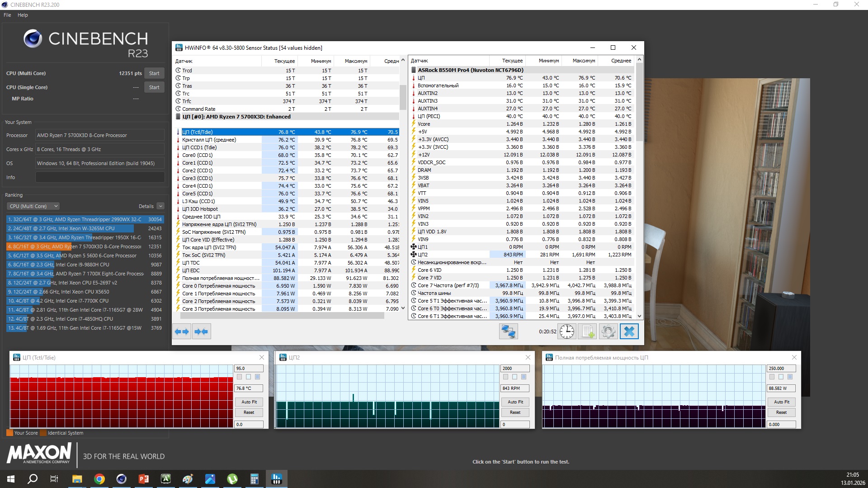Start sensor logging with the document-plus icon
Screen dimensions: 868x488
pos(588,332)
